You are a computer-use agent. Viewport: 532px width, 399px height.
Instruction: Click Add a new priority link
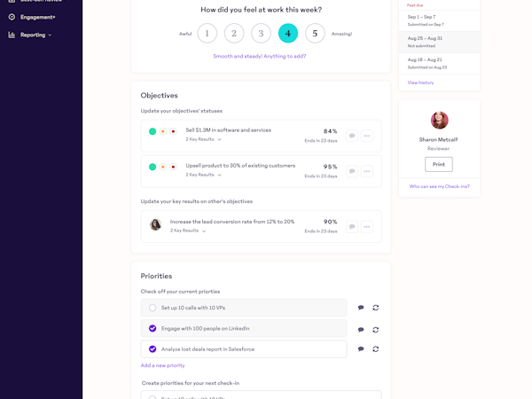pyautogui.click(x=162, y=365)
